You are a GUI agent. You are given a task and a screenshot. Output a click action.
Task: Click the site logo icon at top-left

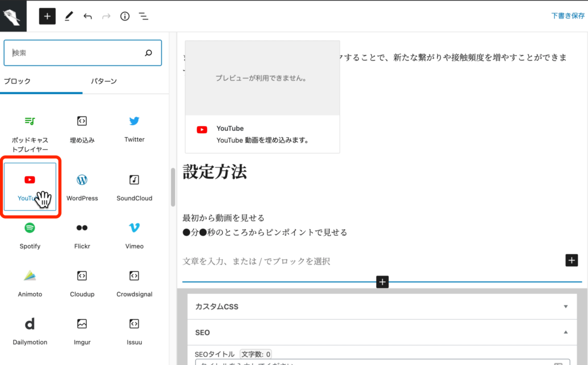[x=13, y=16]
